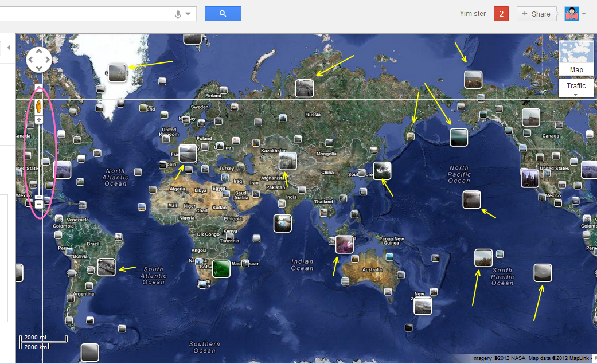Switch to Map view
The height and width of the screenshot is (364, 597).
click(576, 69)
